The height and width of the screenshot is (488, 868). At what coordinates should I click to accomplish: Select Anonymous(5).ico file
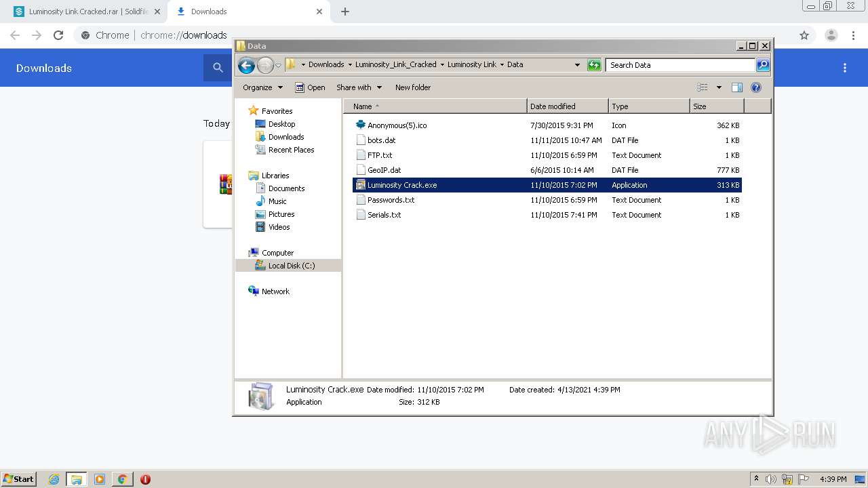[x=547, y=125]
